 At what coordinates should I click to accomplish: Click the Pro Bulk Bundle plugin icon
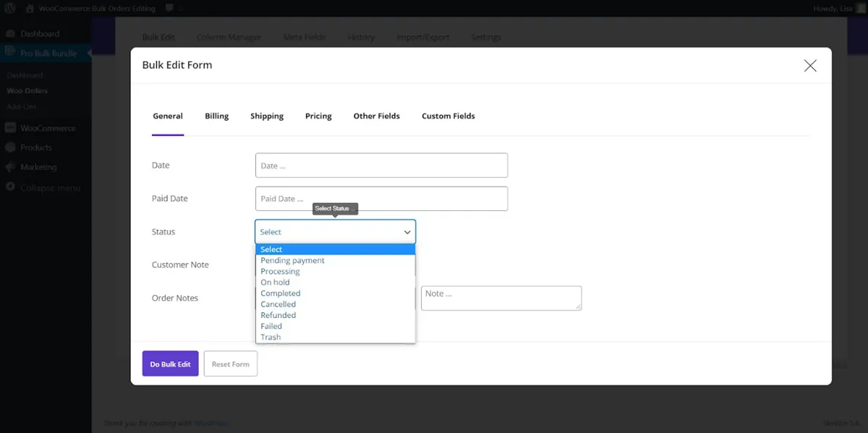[11, 52]
